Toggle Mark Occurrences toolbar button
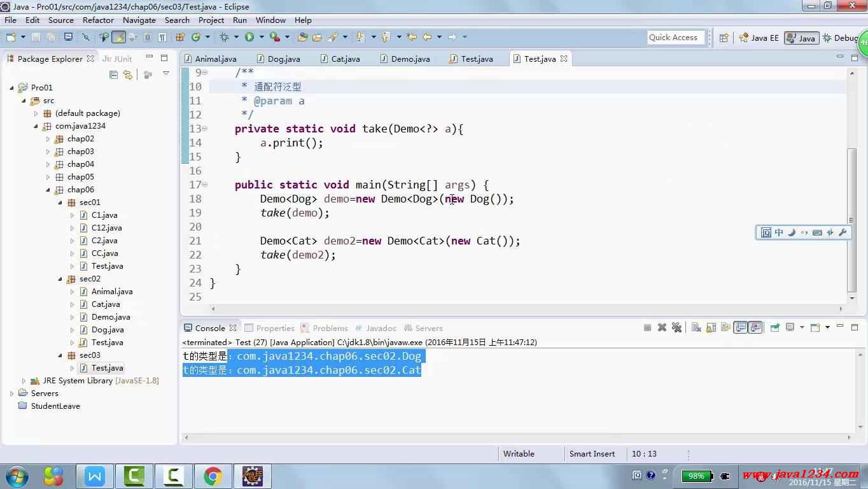 (x=119, y=38)
